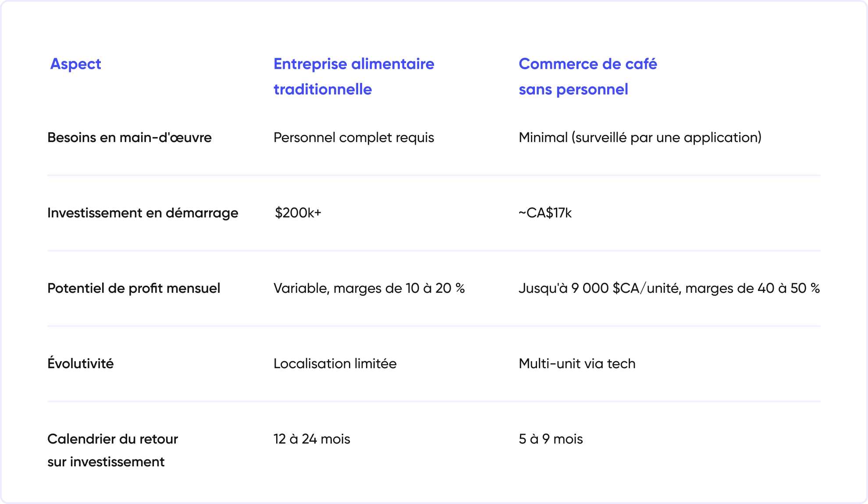This screenshot has width=868, height=504.
Task: Click the divider line below Évolutivité row
Action: [x=434, y=401]
